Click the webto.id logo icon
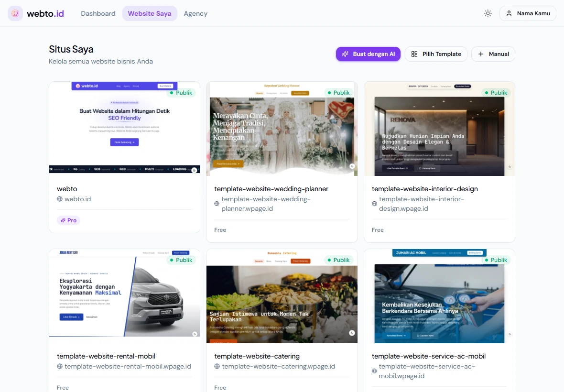564x392 pixels. point(15,13)
